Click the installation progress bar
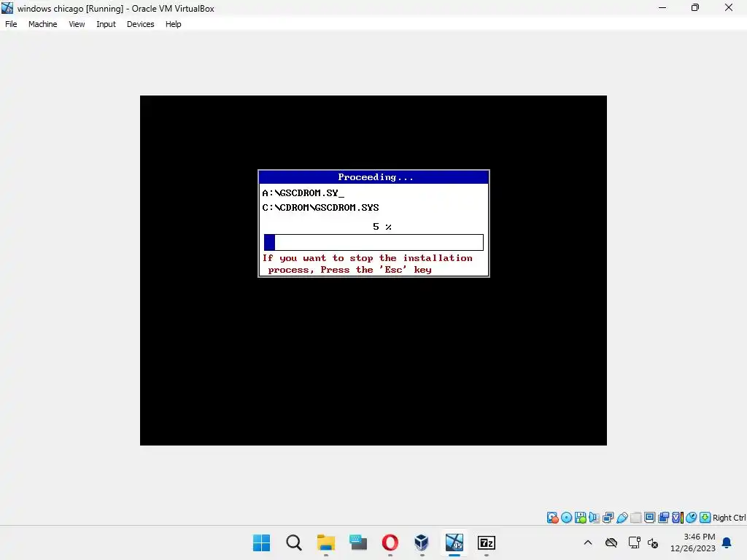This screenshot has height=560, width=747. (x=373, y=242)
